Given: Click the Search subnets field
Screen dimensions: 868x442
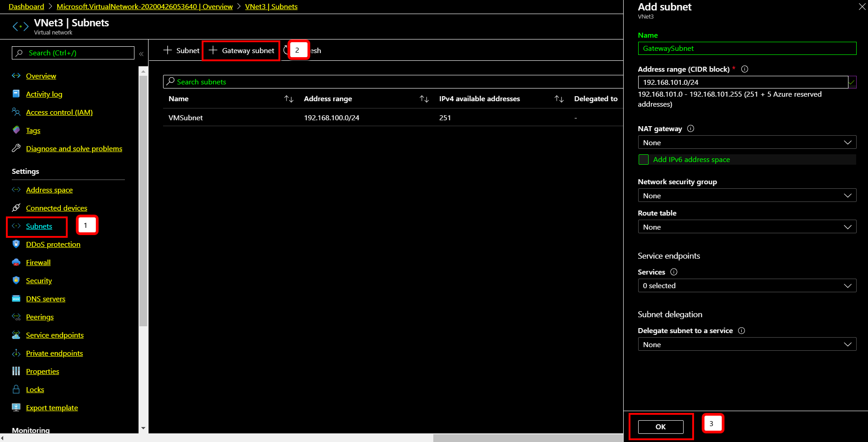Looking at the screenshot, I should [393, 82].
